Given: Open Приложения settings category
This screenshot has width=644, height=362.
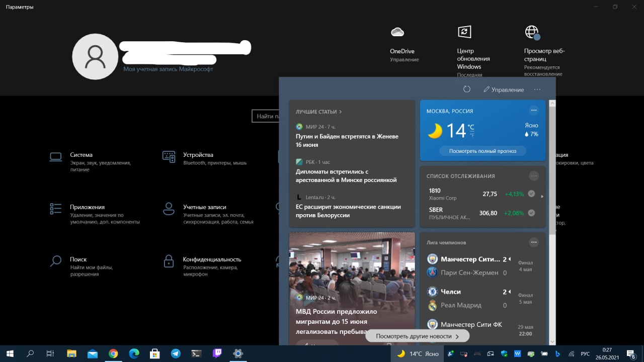Looking at the screenshot, I should 95,214.
